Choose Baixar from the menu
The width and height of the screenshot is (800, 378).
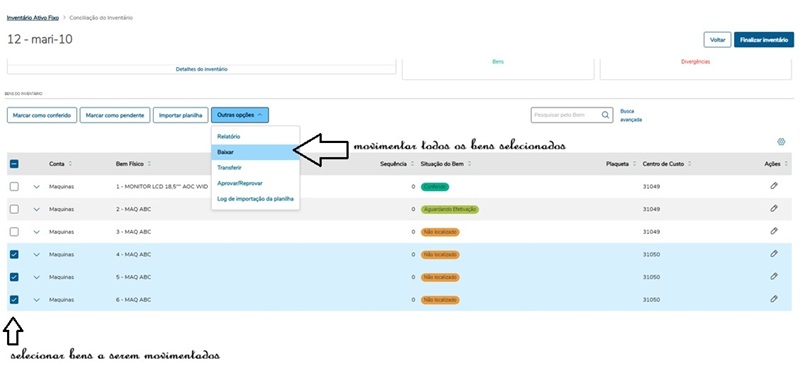256,152
